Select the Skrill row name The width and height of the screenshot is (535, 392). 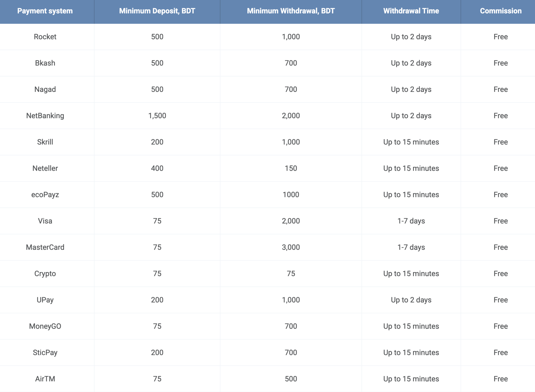click(x=45, y=142)
